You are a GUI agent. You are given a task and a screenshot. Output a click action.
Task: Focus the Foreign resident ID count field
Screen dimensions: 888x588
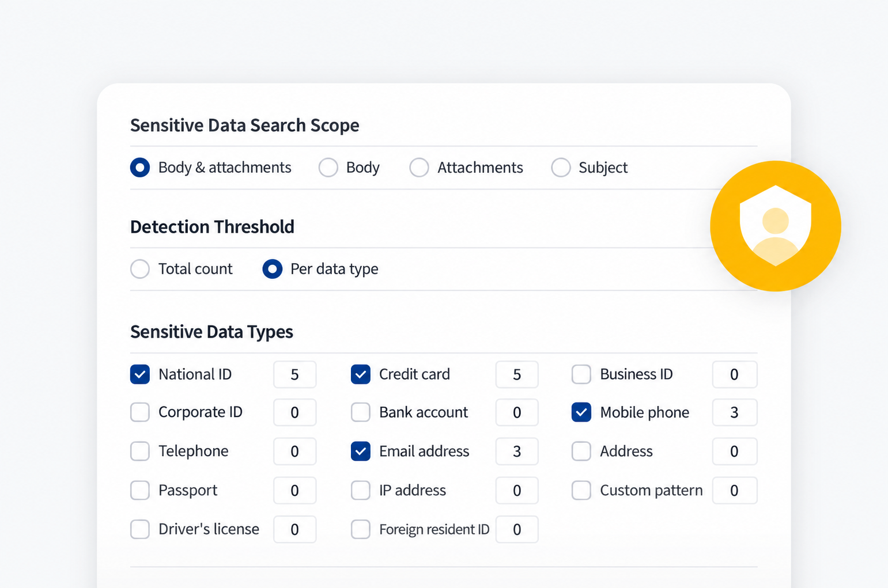pos(517,529)
